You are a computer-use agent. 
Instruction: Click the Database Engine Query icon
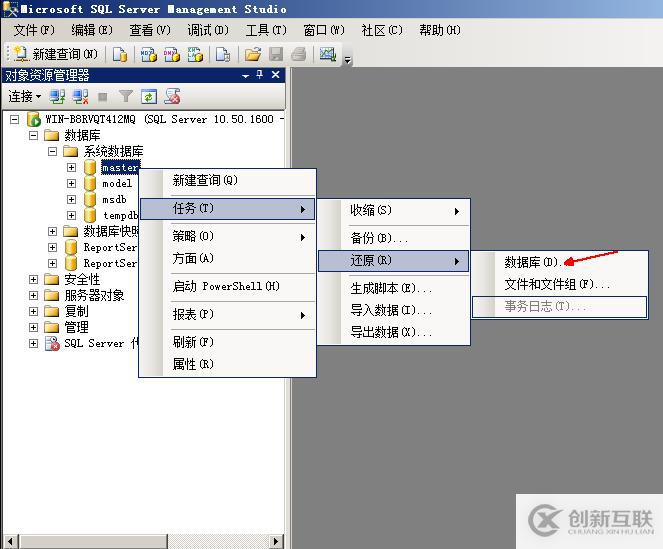[120, 54]
